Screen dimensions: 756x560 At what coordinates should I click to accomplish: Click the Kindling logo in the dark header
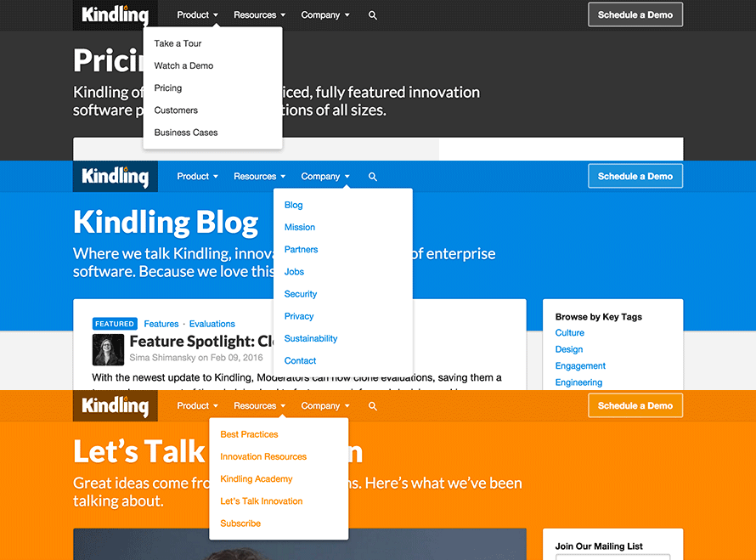[x=116, y=15]
